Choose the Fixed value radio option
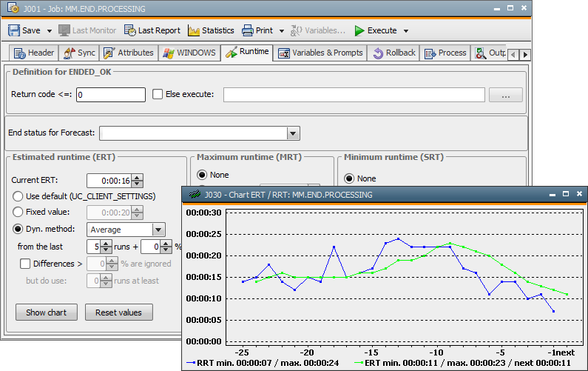 click(18, 212)
